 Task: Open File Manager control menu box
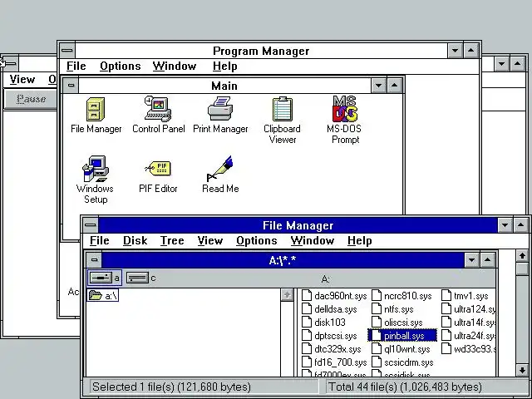point(91,225)
